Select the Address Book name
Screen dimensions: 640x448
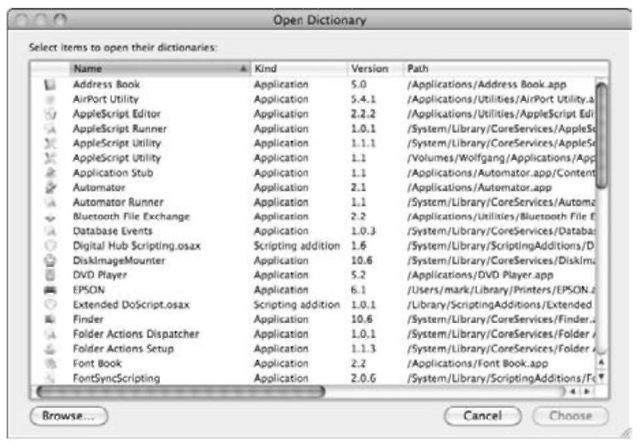coord(107,84)
